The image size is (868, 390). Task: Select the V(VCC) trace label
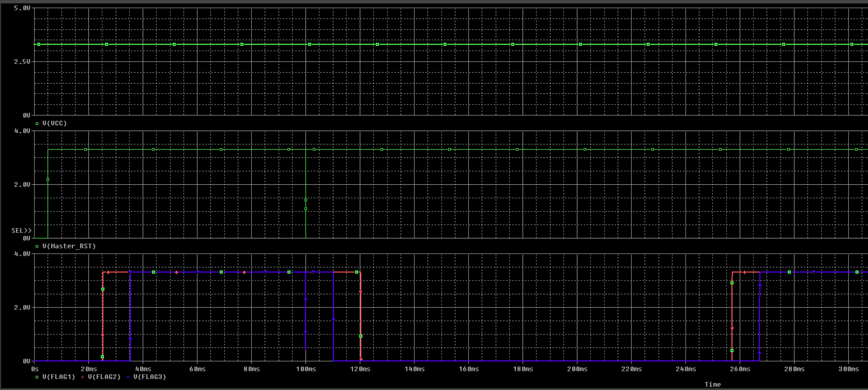click(55, 123)
